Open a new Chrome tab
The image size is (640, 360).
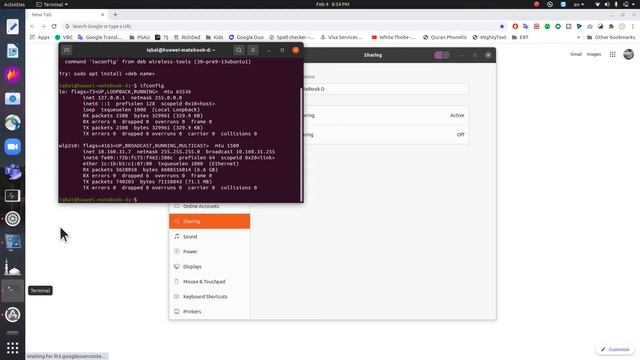pos(115,14)
